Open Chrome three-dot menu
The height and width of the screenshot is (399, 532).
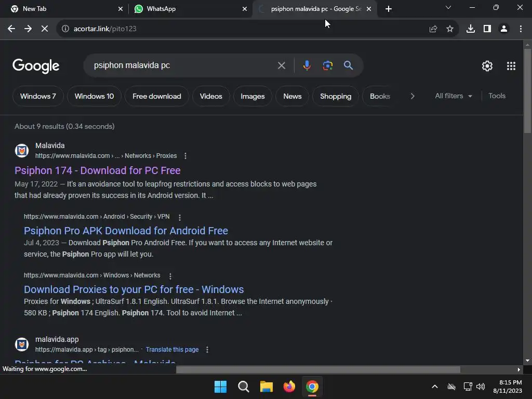tap(521, 29)
